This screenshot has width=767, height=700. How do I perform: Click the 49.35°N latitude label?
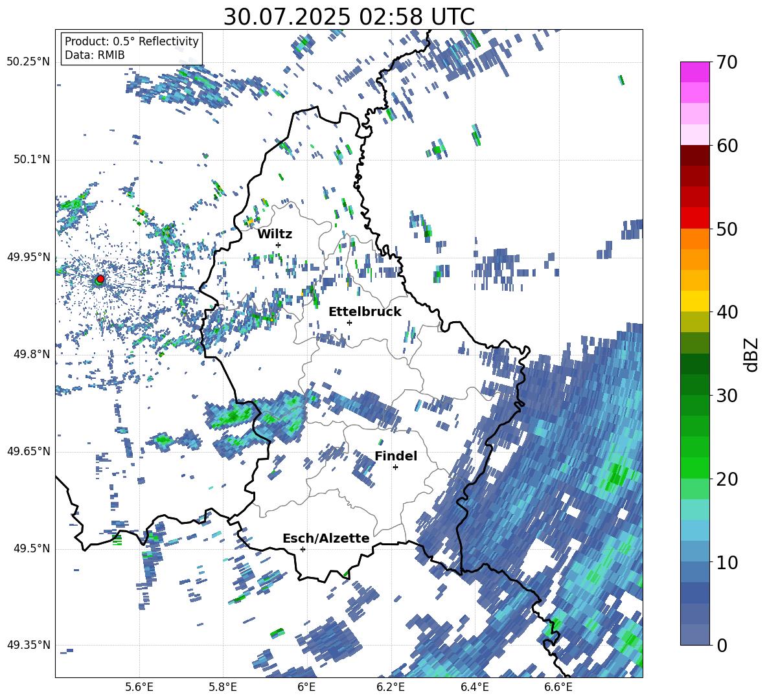tap(29, 645)
